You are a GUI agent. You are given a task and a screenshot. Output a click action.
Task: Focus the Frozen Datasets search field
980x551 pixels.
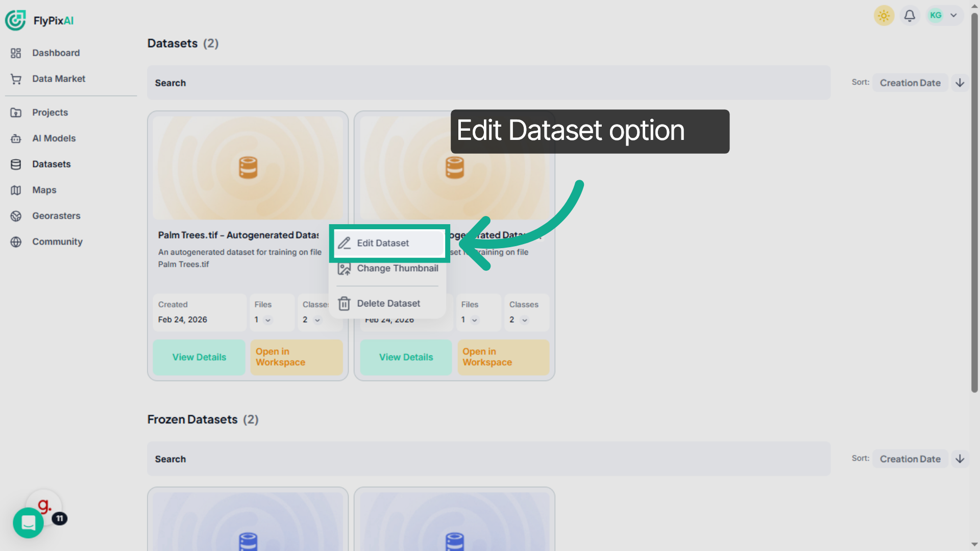pos(488,459)
